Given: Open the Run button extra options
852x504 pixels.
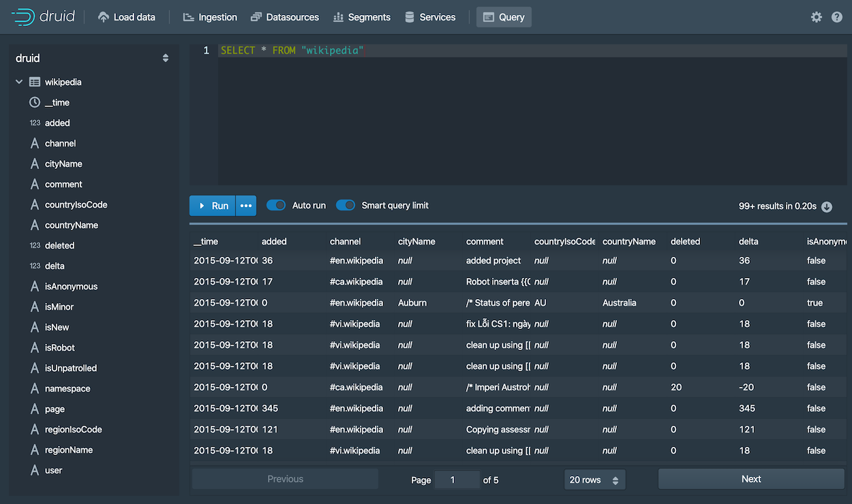Looking at the screenshot, I should point(246,205).
